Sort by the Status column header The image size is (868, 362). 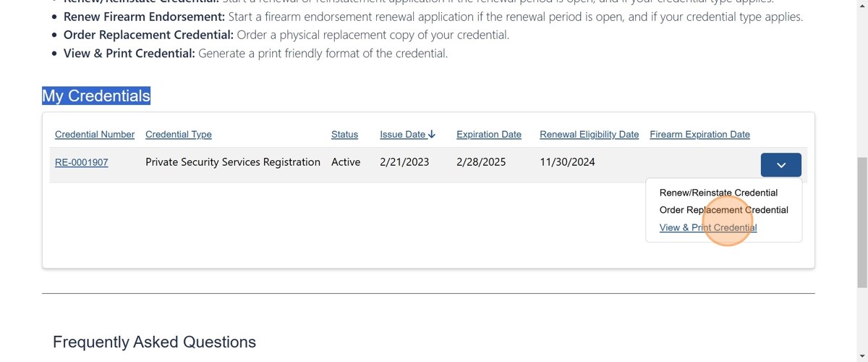tap(344, 134)
